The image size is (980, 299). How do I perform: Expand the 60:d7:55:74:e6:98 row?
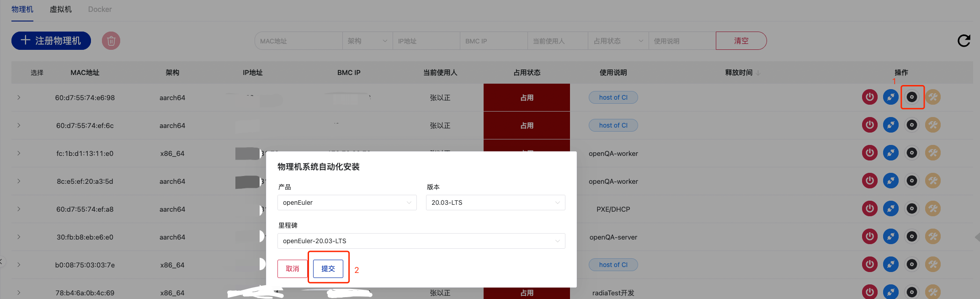(19, 97)
